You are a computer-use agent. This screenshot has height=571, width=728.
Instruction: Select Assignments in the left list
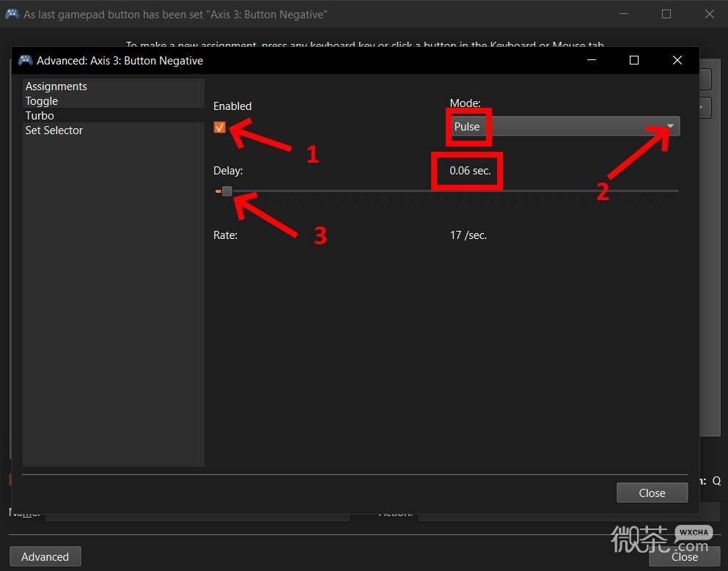point(114,86)
